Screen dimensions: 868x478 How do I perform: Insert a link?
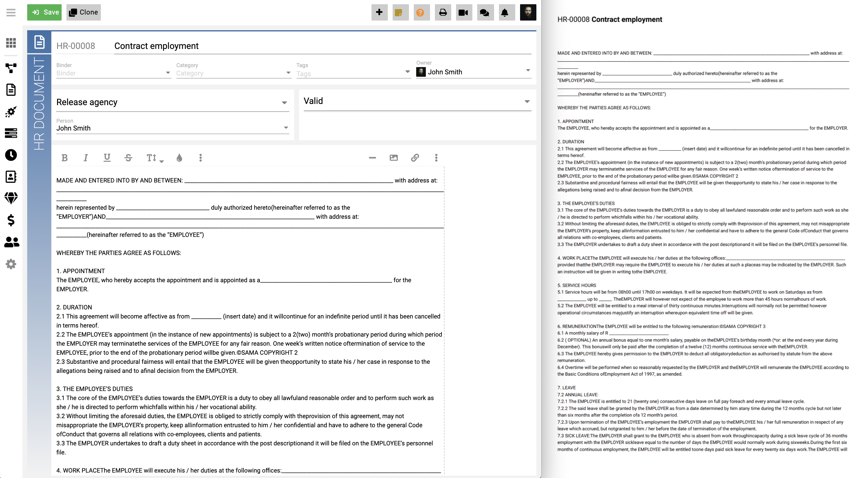click(415, 158)
